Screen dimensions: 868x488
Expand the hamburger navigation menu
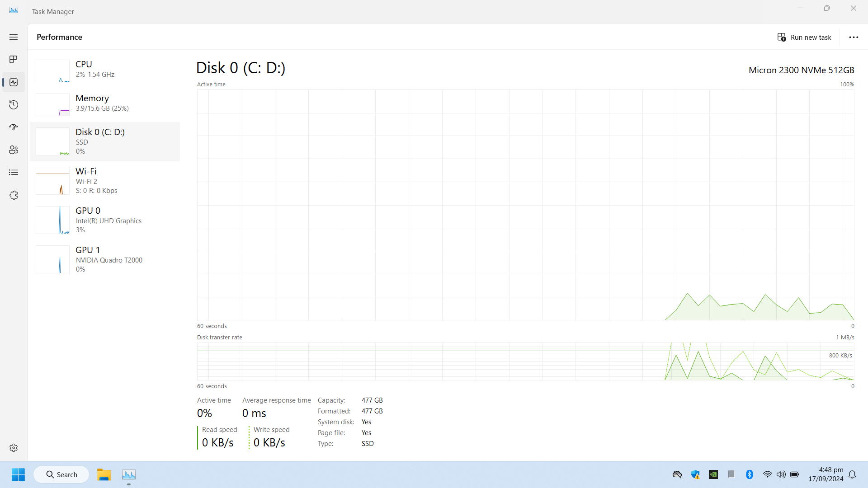(x=14, y=37)
